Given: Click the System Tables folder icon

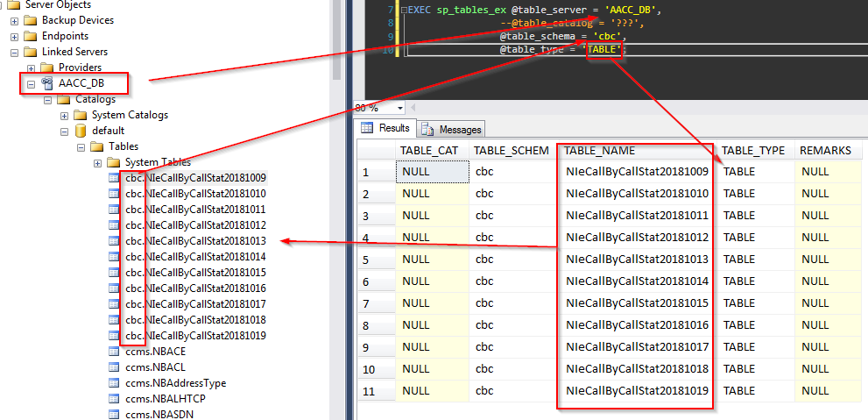Looking at the screenshot, I should 114,162.
